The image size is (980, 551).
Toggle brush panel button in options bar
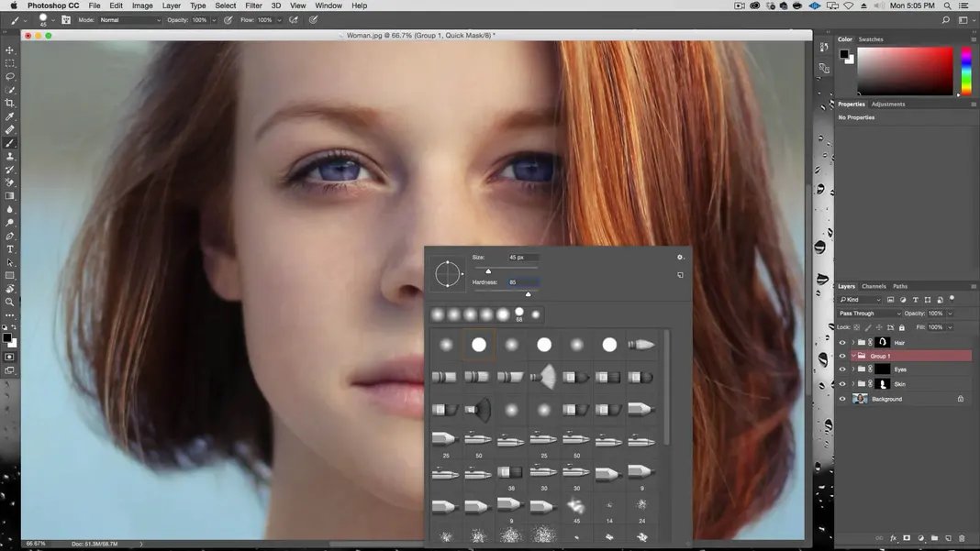[x=66, y=20]
